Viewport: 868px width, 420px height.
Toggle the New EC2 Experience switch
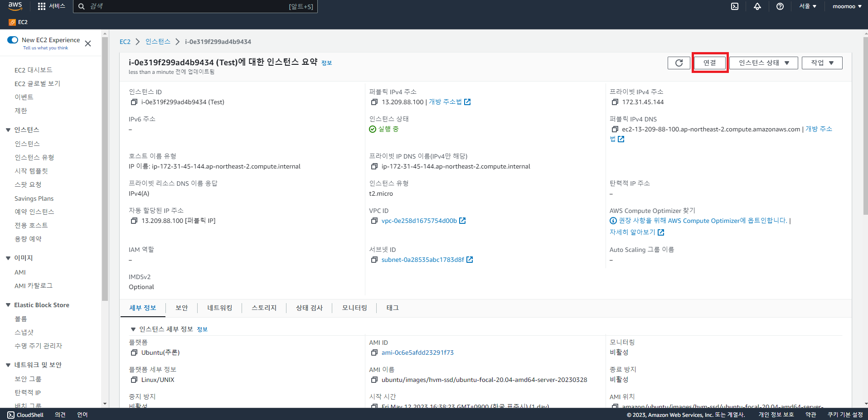[13, 40]
